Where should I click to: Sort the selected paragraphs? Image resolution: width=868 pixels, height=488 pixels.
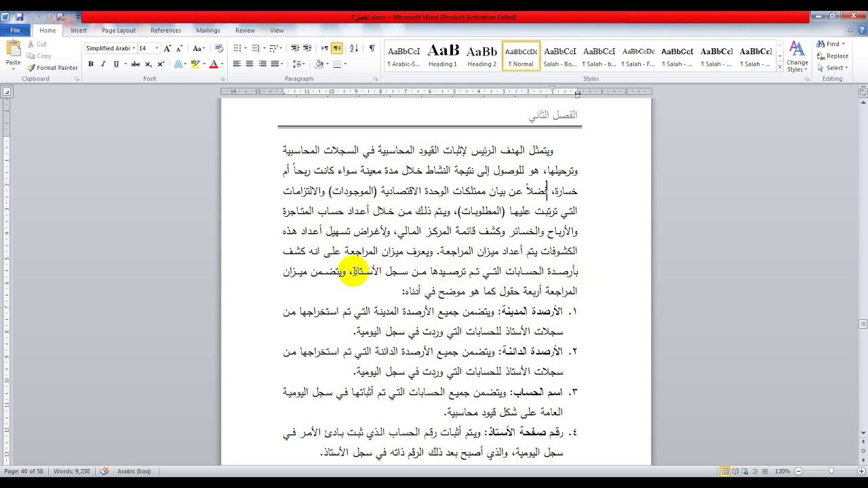coord(353,48)
